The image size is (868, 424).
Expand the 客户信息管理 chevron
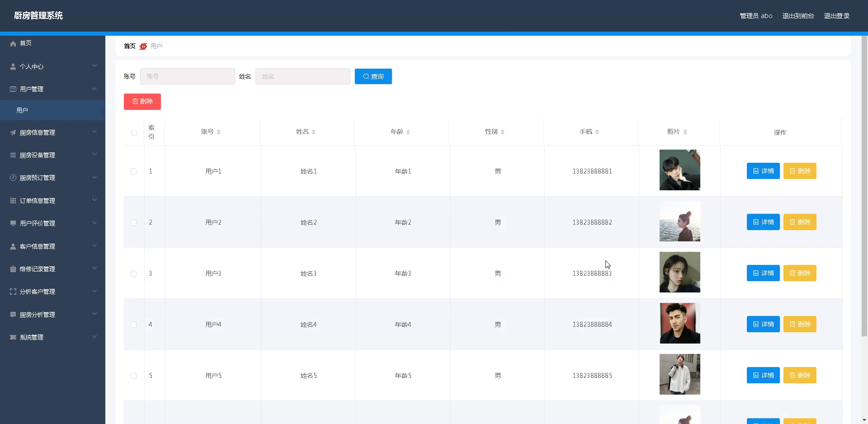(x=94, y=246)
